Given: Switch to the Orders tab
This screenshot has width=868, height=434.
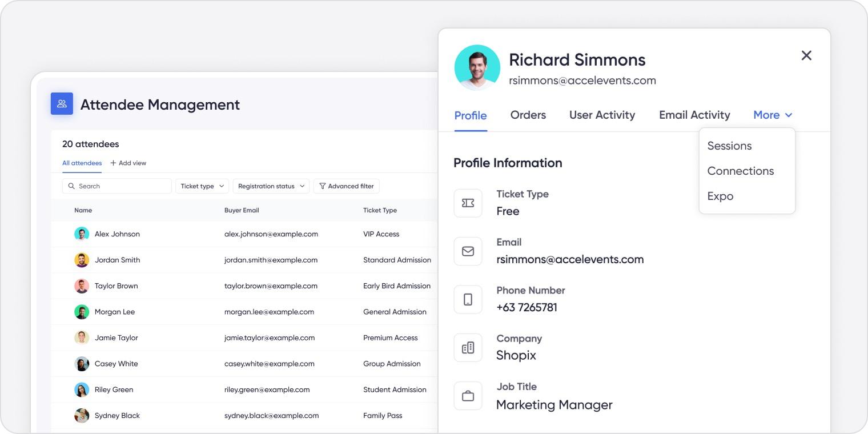Looking at the screenshot, I should tap(528, 115).
